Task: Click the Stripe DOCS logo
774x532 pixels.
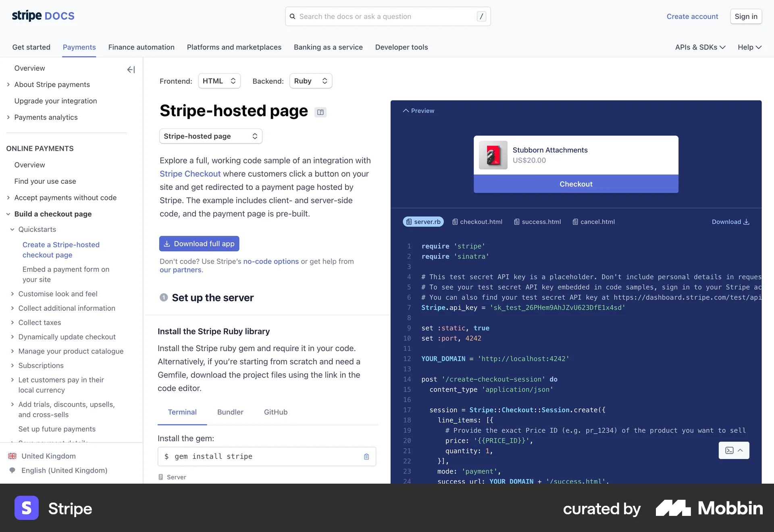Action: pos(43,16)
